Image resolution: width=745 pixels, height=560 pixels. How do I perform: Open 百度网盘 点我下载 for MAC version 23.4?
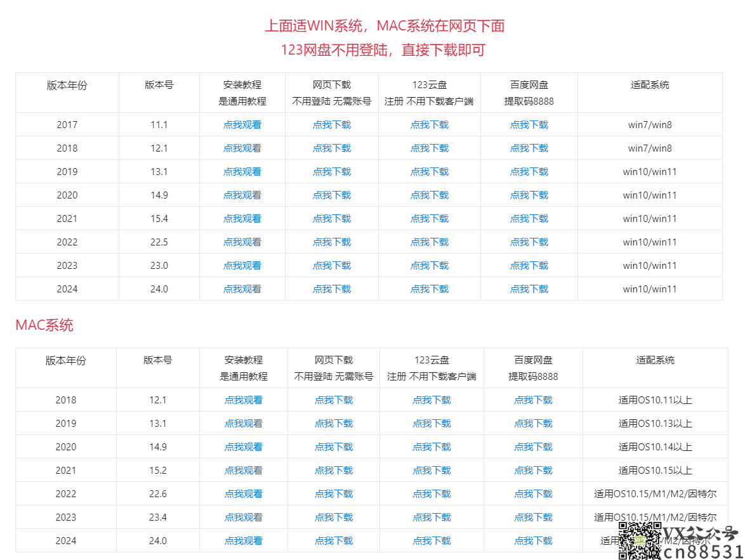point(533,518)
